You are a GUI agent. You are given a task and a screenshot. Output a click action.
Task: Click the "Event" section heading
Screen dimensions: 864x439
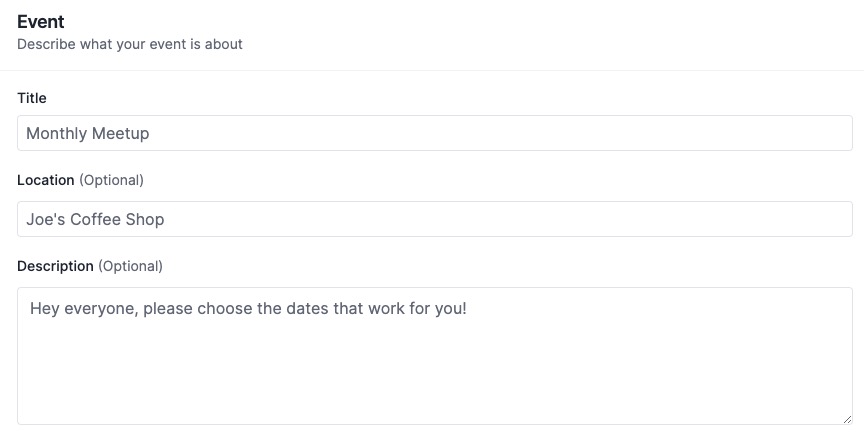pyautogui.click(x=39, y=21)
